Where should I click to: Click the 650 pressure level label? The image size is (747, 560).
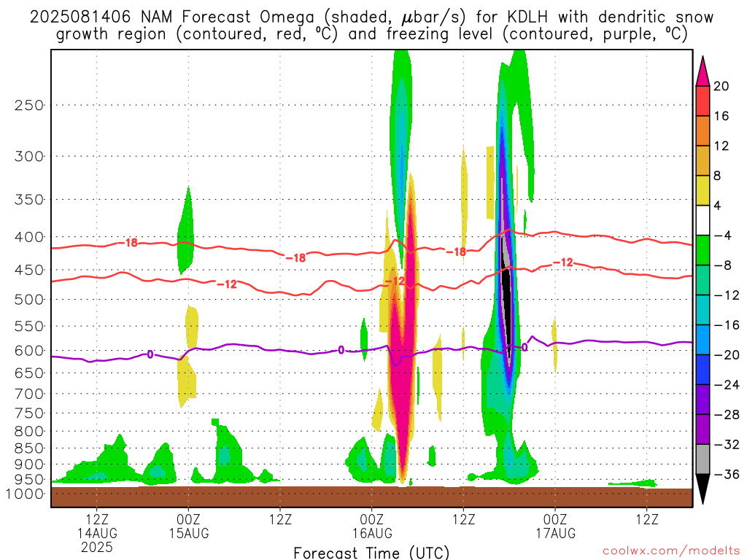29,373
